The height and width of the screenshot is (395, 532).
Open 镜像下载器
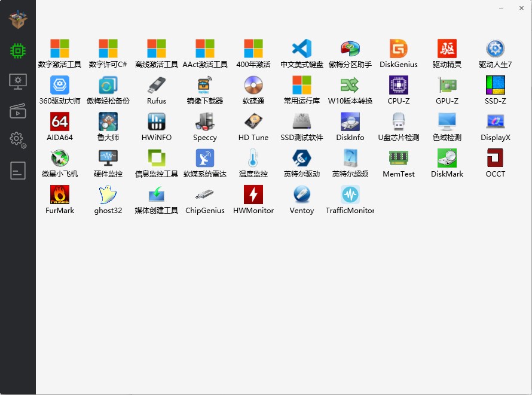click(205, 90)
